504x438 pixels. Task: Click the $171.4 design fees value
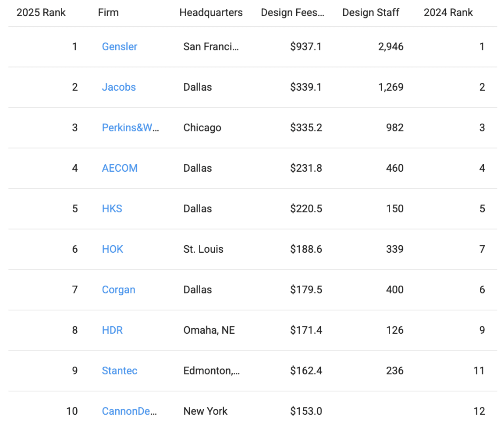pos(306,330)
